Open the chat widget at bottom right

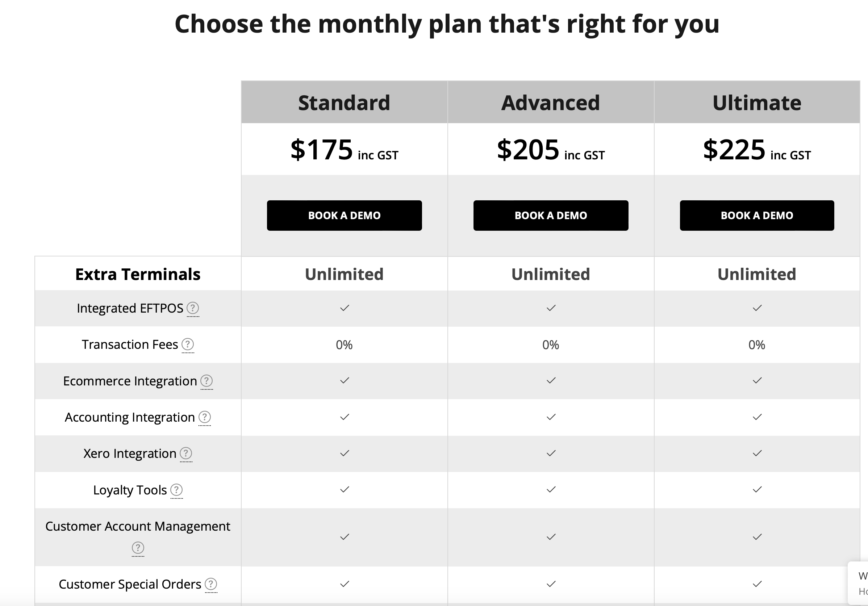pos(858,583)
